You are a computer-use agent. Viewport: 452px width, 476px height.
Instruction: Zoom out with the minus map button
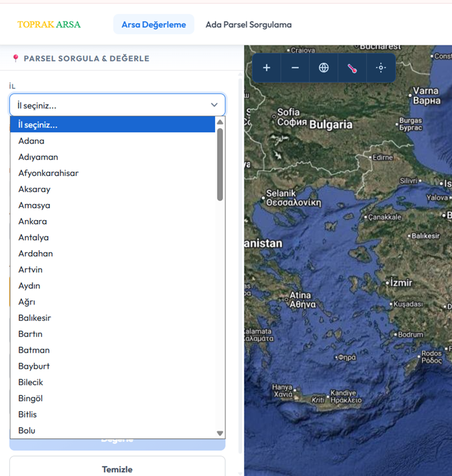point(295,68)
